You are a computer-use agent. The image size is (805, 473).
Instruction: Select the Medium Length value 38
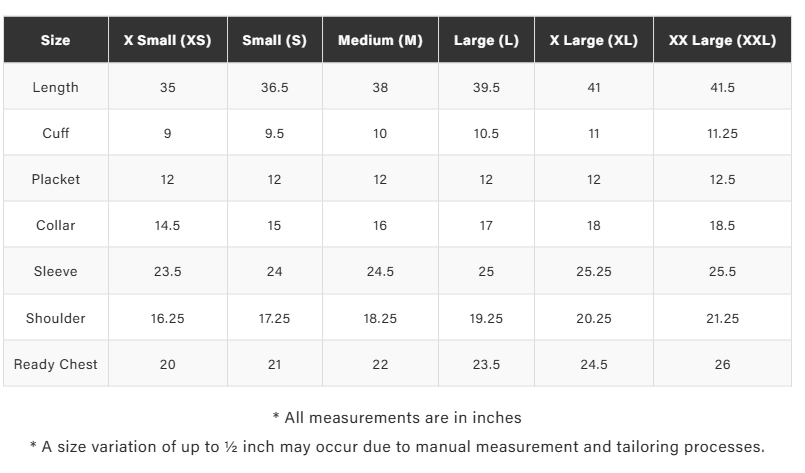point(380,87)
